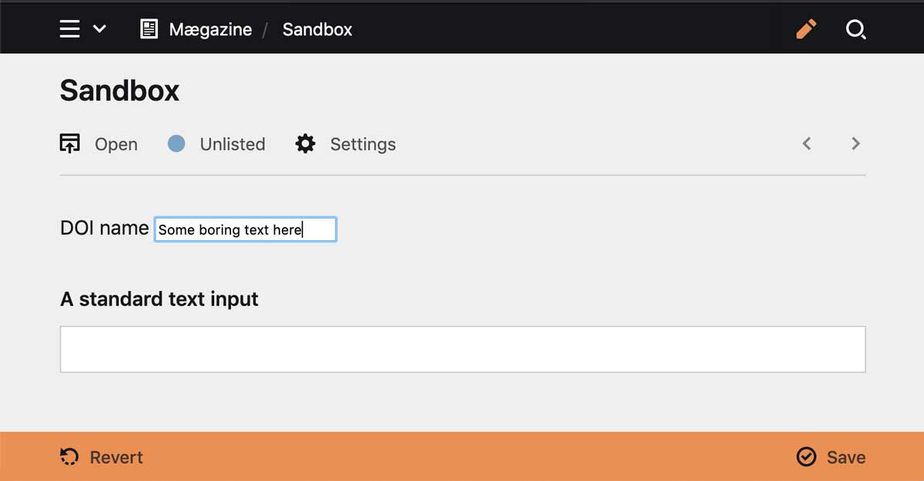The image size is (924, 481).
Task: Go to Mægazine breadcrumb link
Action: (x=210, y=29)
